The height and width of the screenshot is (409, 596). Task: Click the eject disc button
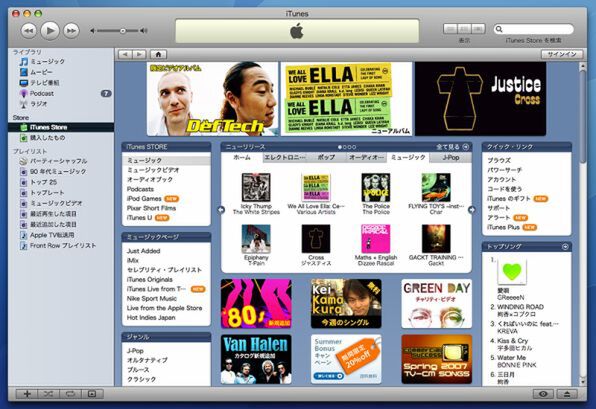click(567, 394)
